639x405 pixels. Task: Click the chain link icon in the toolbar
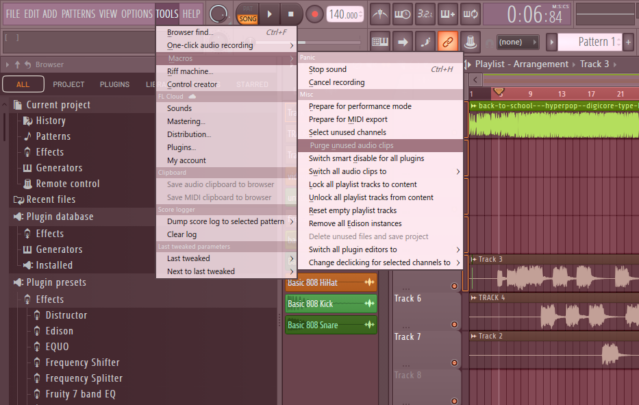(447, 41)
